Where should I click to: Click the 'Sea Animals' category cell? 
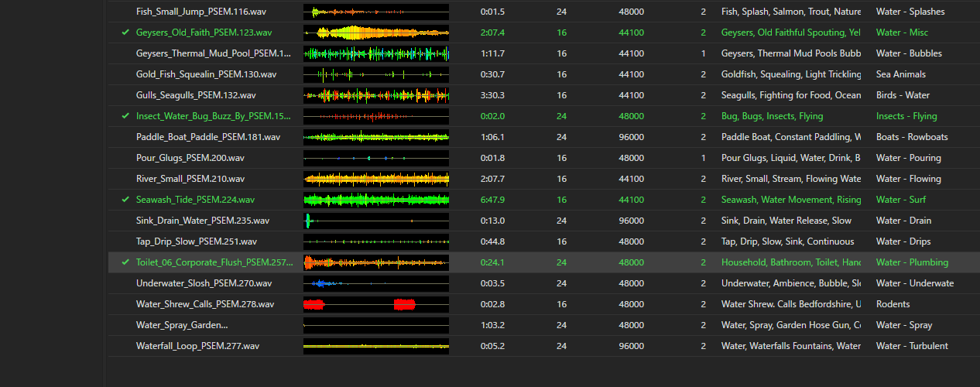coord(900,74)
